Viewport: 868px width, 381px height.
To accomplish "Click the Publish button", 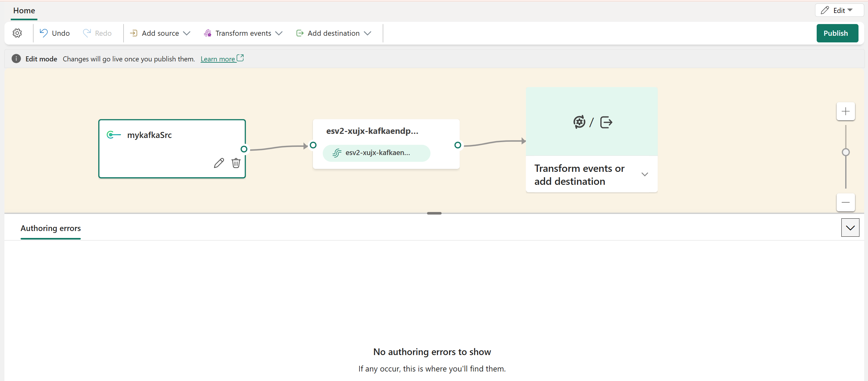I will (837, 33).
